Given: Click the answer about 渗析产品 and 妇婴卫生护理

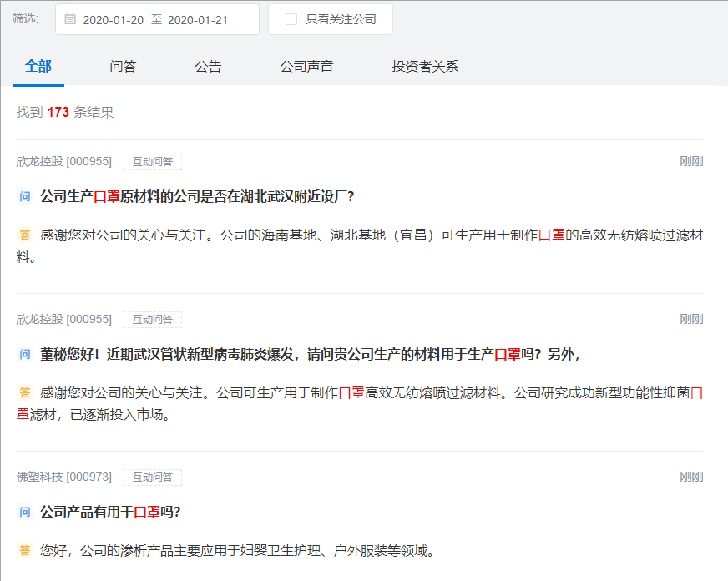Looking at the screenshot, I should 237,550.
